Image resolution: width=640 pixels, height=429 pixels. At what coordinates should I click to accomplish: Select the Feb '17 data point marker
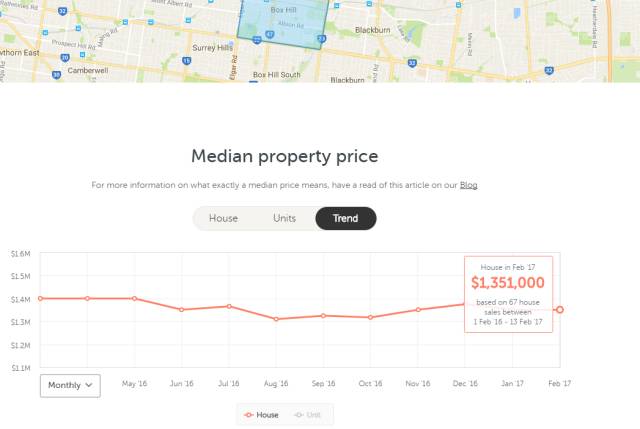(x=560, y=310)
